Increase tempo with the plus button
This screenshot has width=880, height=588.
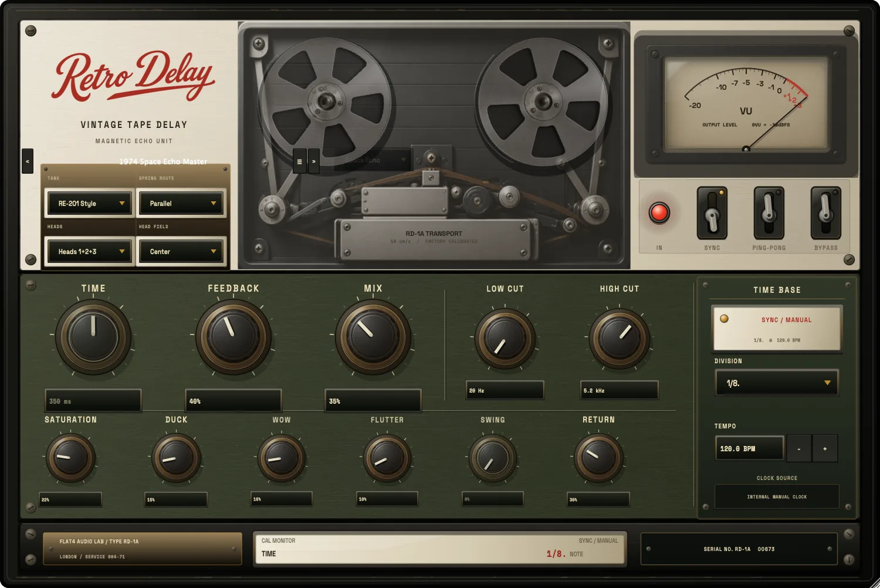point(825,449)
